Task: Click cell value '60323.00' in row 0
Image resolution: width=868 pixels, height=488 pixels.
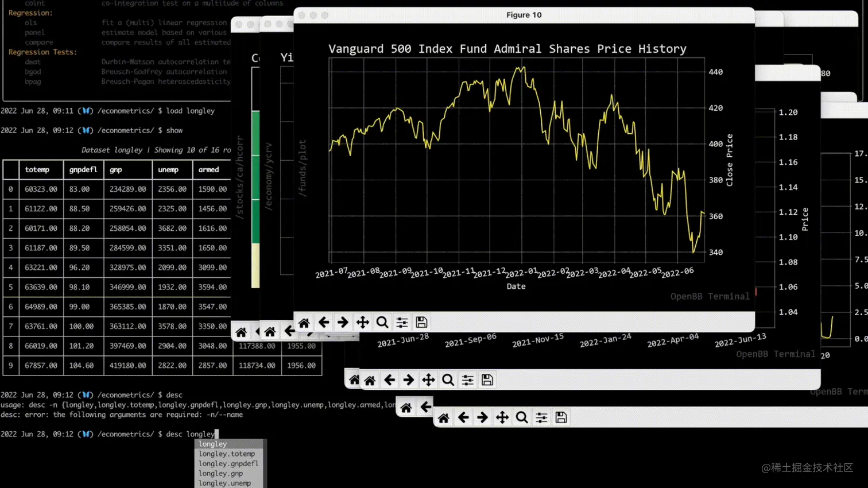Action: click(41, 189)
